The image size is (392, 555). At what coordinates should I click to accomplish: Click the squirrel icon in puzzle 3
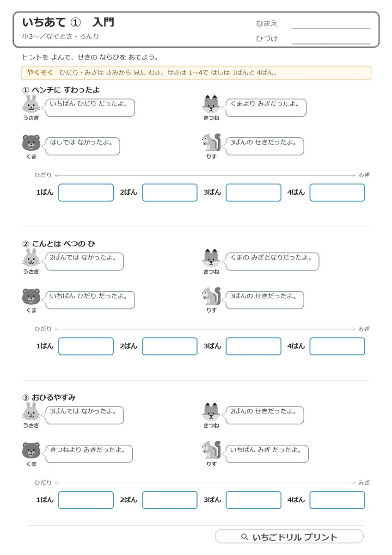212,450
